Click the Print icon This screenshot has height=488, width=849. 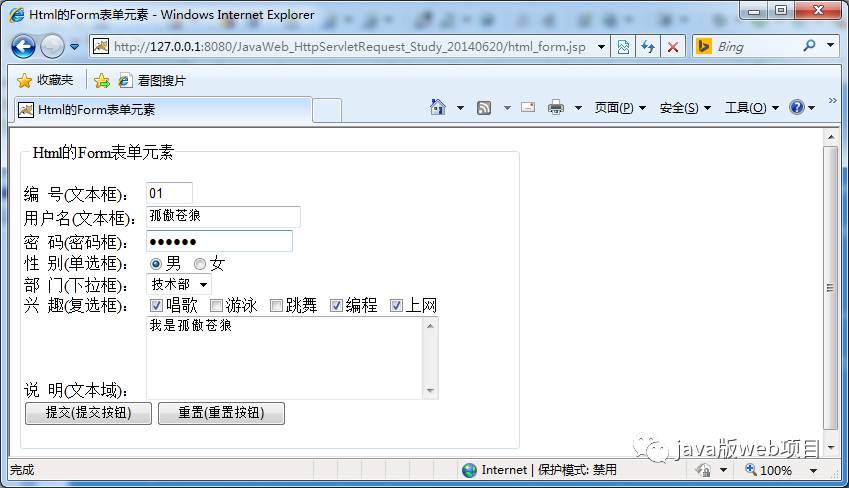click(556, 107)
